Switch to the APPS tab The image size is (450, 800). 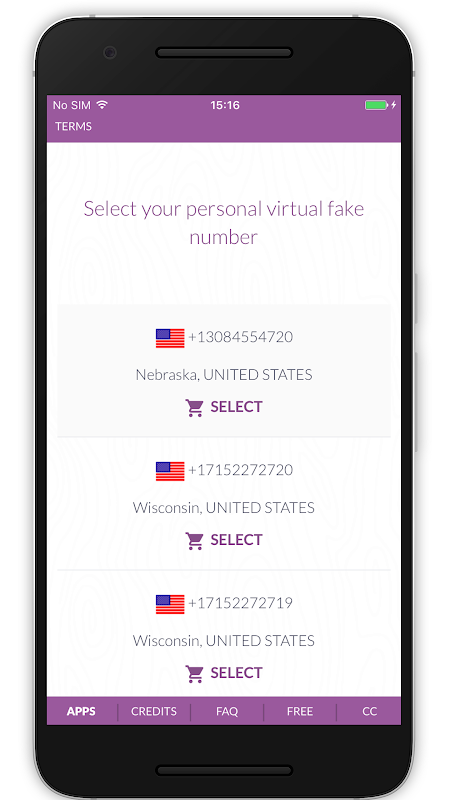tap(82, 711)
